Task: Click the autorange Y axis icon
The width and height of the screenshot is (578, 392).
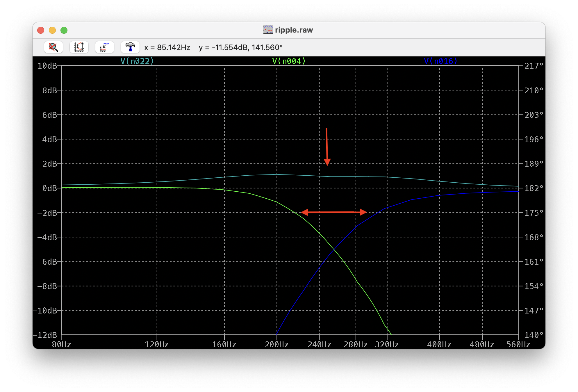Action: point(79,47)
